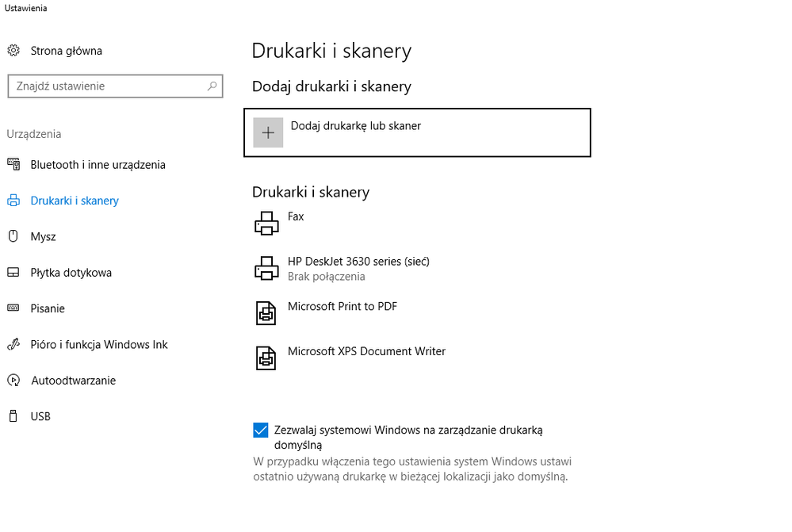
Task: Go back to Strona główna
Action: [x=66, y=51]
